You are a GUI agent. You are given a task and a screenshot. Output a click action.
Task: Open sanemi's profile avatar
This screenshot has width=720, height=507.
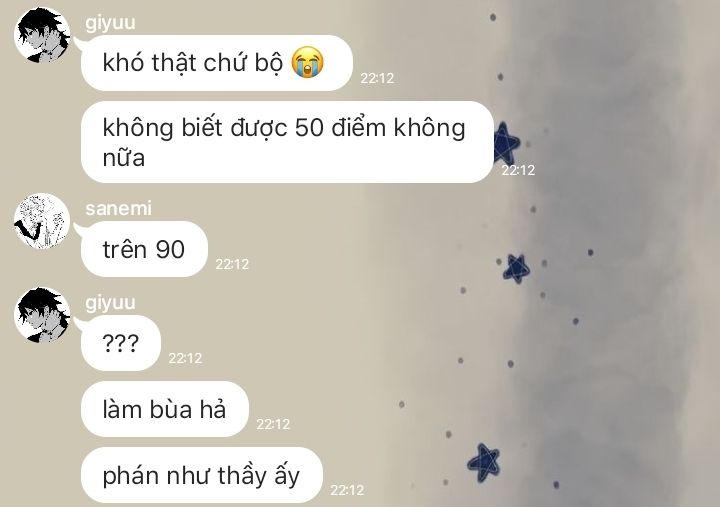point(42,221)
